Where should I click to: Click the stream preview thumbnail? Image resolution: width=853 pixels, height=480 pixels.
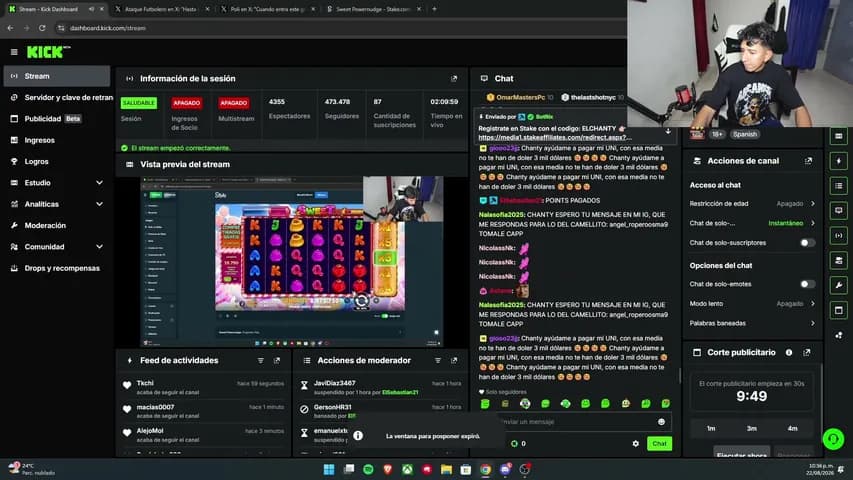click(292, 261)
